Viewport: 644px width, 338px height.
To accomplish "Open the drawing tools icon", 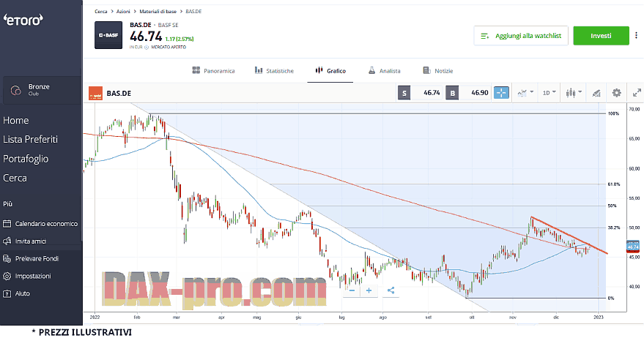I will (596, 93).
